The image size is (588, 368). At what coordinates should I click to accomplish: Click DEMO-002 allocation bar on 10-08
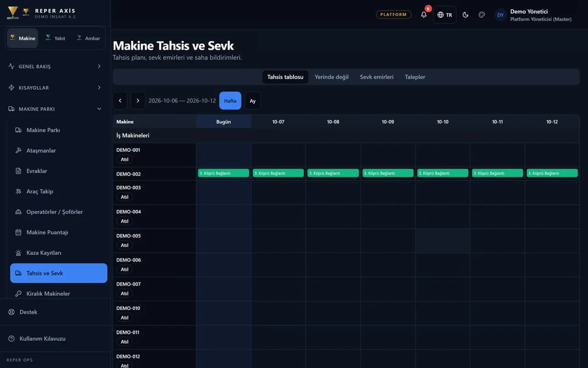(333, 173)
